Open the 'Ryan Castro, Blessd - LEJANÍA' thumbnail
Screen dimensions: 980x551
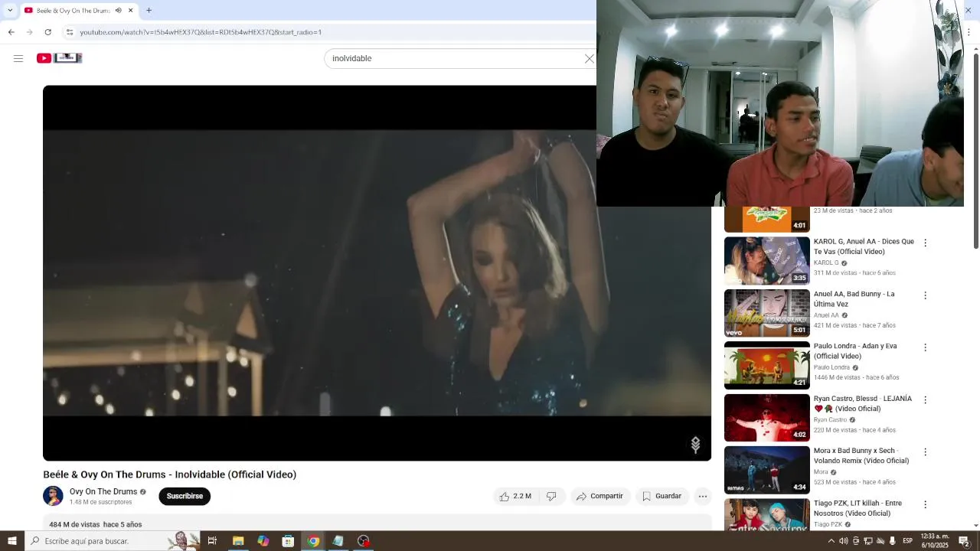(x=766, y=418)
